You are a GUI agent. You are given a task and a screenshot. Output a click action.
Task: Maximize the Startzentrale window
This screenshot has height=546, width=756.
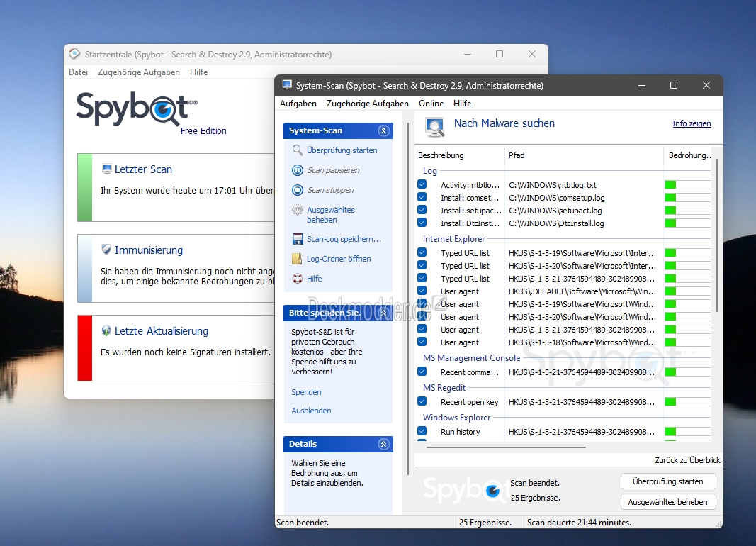[x=500, y=54]
